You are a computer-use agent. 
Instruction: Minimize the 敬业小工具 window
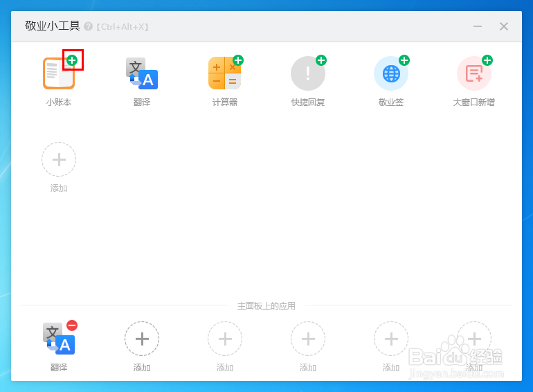pos(478,26)
